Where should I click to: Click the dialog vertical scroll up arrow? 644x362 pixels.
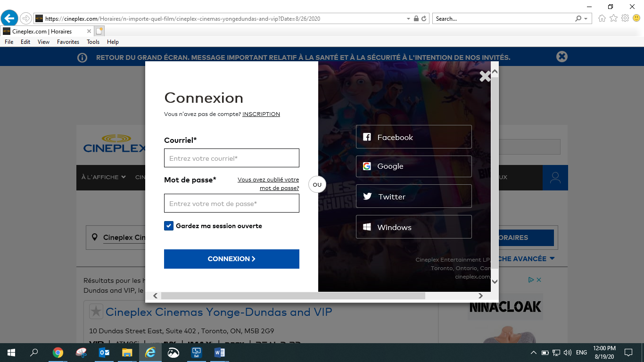(x=495, y=72)
